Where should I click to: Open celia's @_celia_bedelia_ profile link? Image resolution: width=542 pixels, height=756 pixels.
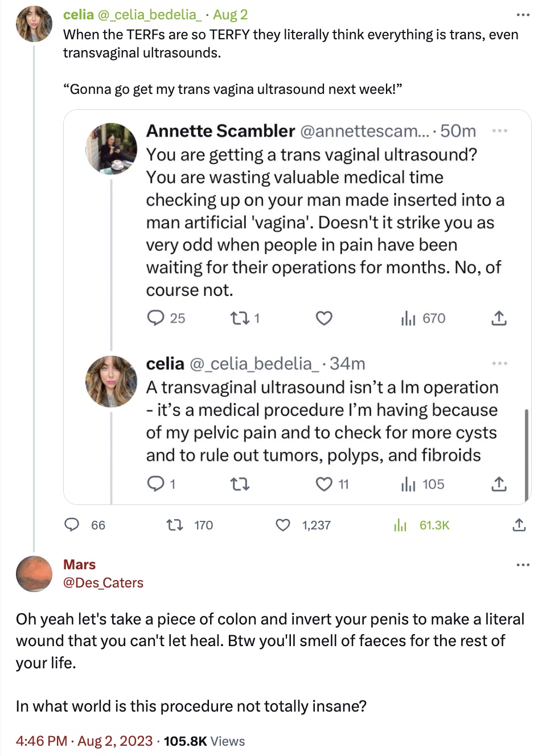click(150, 15)
